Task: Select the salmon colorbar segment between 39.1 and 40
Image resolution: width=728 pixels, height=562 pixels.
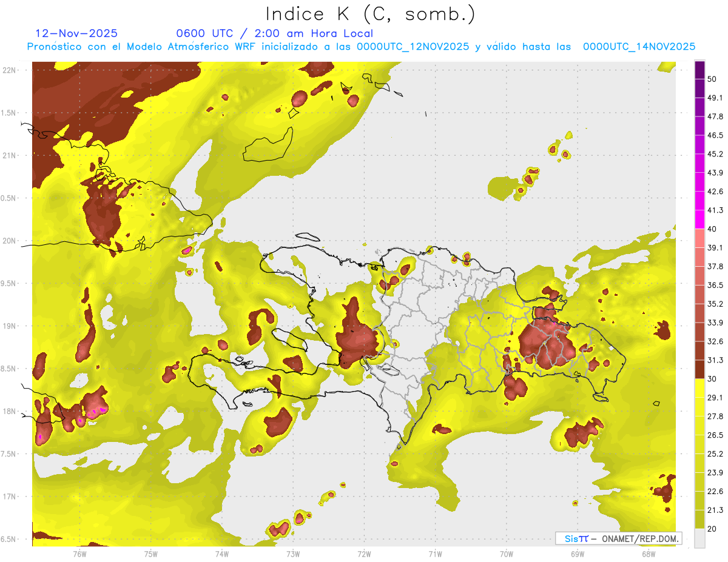Action: point(699,238)
